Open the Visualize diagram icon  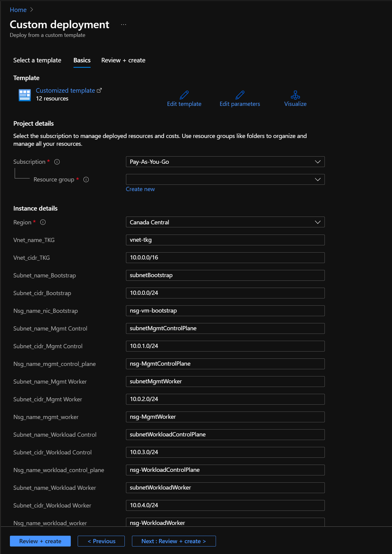click(x=295, y=95)
